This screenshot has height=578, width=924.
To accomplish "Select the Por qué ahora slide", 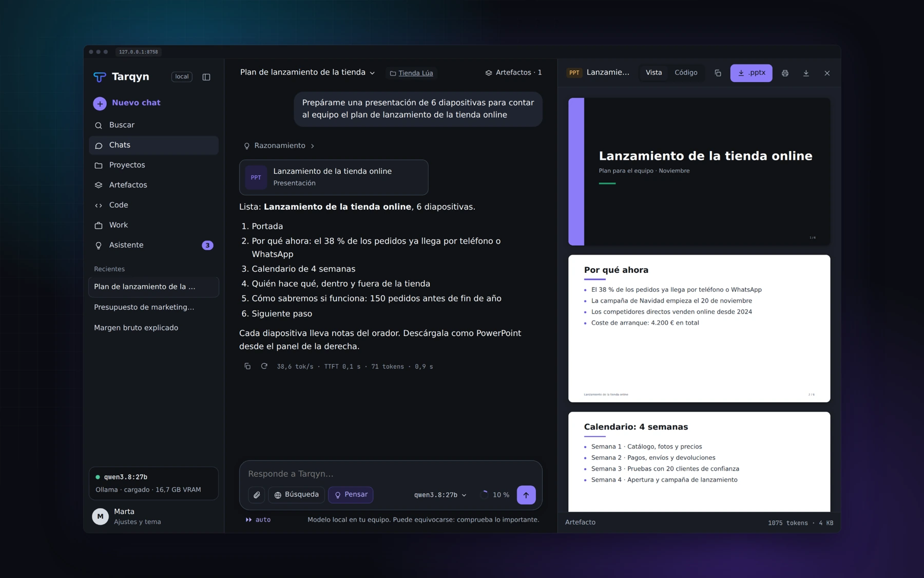I will (x=699, y=328).
